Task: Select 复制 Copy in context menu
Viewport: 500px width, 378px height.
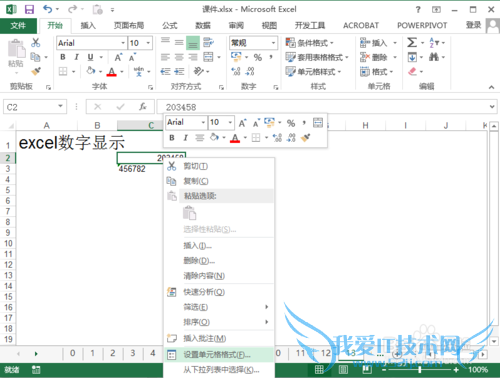Action: [219, 181]
